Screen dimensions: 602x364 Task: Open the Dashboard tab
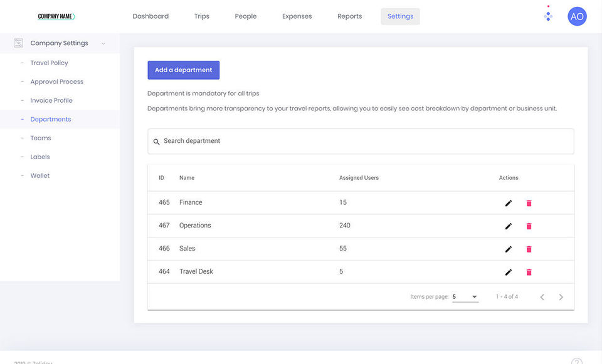click(150, 16)
